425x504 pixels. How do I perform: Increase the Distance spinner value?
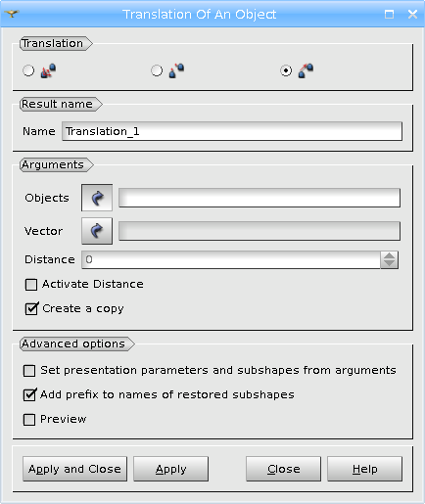(390, 255)
